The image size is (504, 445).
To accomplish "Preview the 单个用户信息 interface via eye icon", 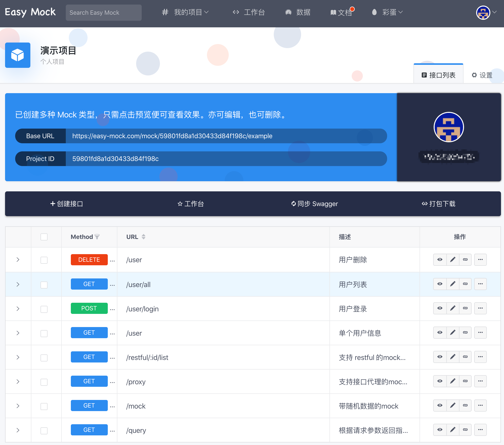I will (x=440, y=333).
